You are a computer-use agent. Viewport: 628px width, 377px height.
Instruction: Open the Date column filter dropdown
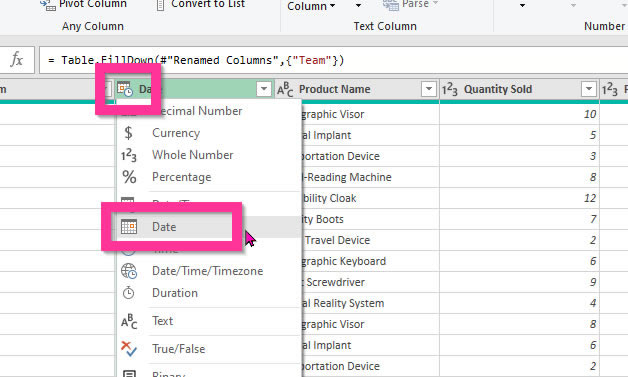click(264, 89)
